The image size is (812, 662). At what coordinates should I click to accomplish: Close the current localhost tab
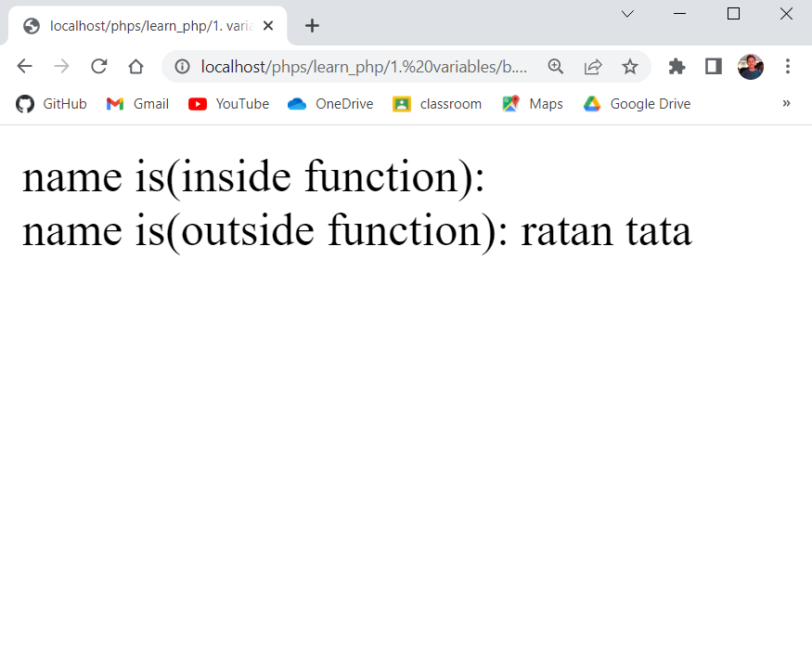[x=268, y=26]
